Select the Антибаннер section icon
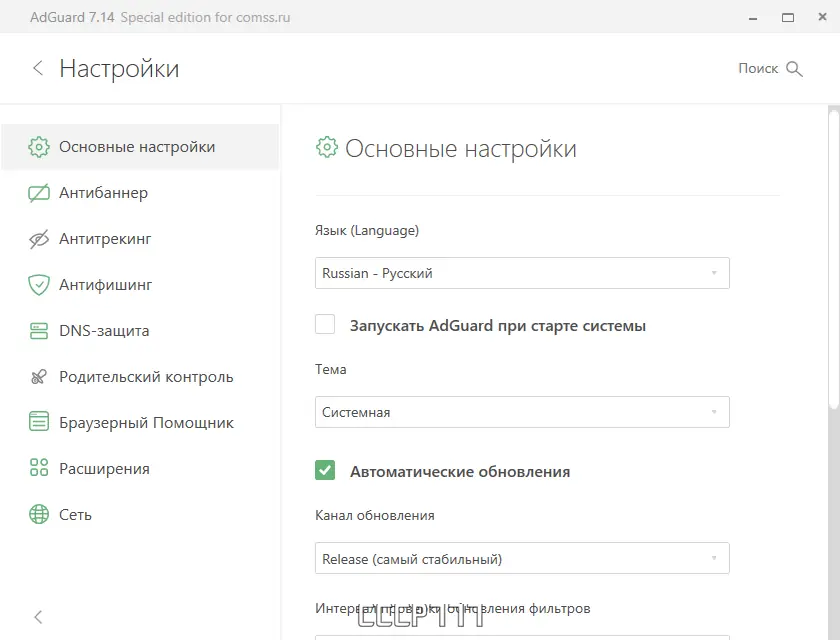This screenshot has height=640, width=840. (38, 192)
